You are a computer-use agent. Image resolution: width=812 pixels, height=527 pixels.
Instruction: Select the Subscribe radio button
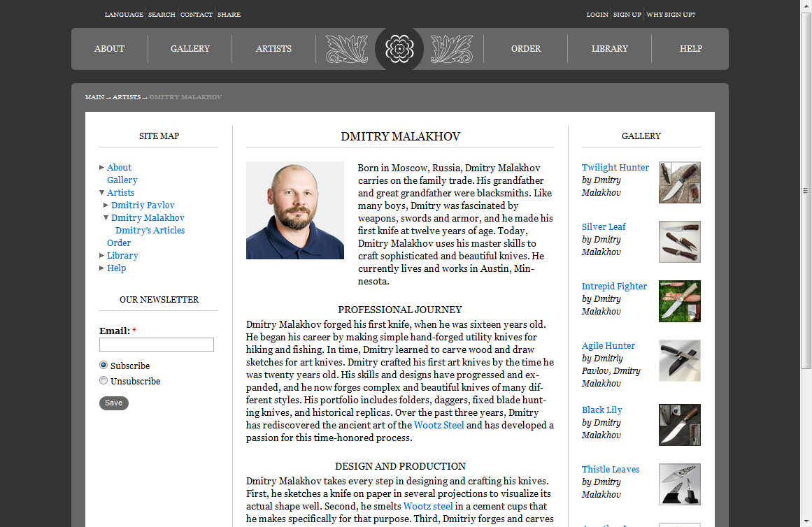[104, 365]
